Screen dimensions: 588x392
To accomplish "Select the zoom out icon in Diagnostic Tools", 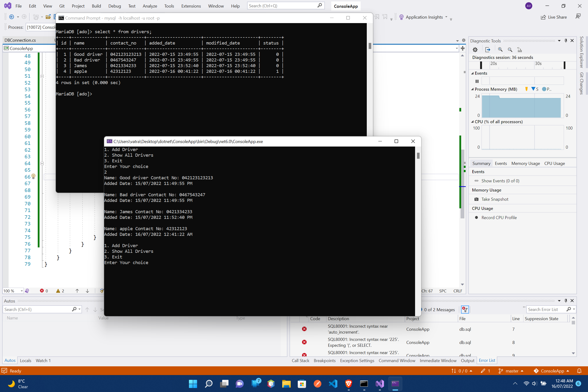I will tap(510, 49).
